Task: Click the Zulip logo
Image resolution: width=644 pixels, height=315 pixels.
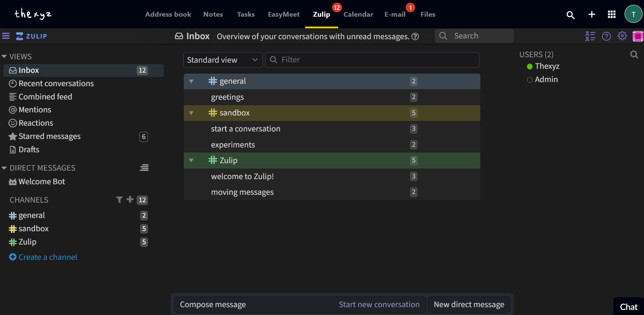Action: tap(31, 36)
